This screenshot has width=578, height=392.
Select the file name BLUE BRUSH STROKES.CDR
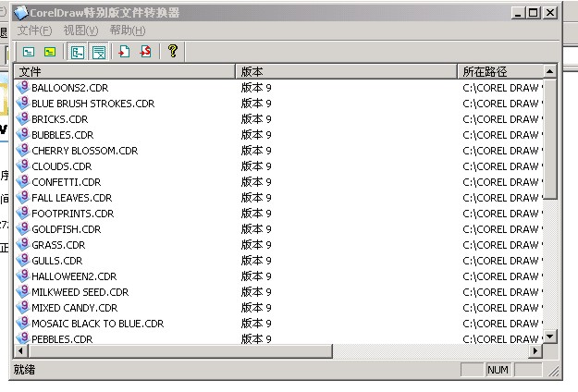click(92, 104)
